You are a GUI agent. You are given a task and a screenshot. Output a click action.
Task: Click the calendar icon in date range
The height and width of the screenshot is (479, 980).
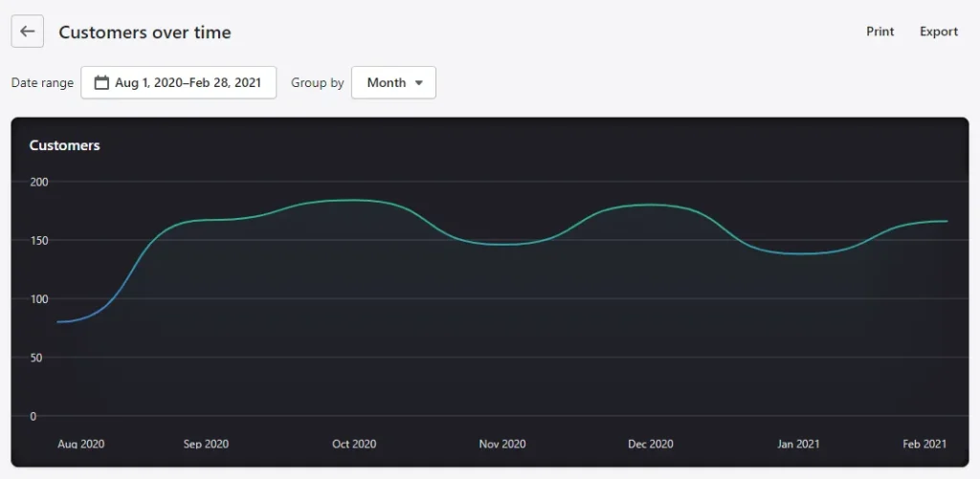[101, 82]
